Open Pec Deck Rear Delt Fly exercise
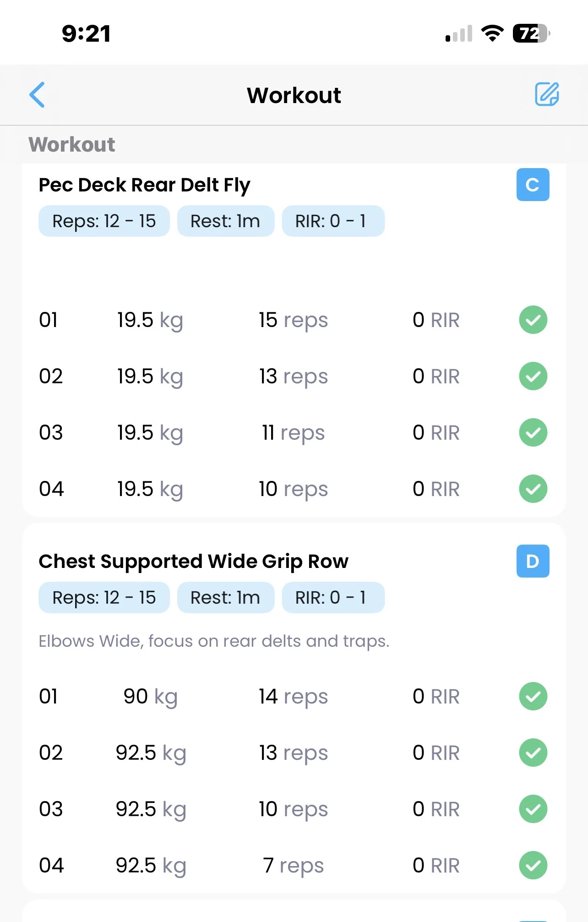The height and width of the screenshot is (922, 588). (144, 185)
